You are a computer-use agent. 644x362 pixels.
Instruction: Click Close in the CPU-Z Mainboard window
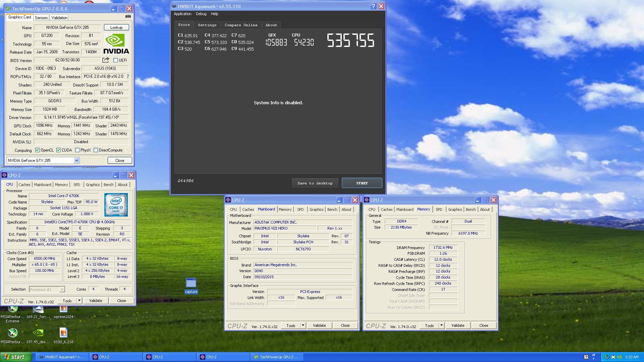point(345,325)
